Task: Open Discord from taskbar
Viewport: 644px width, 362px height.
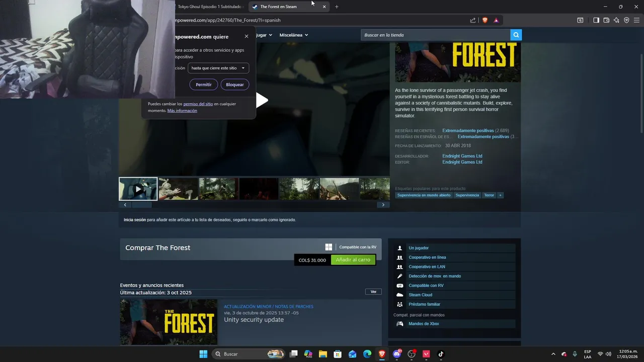Action: pyautogui.click(x=397, y=354)
